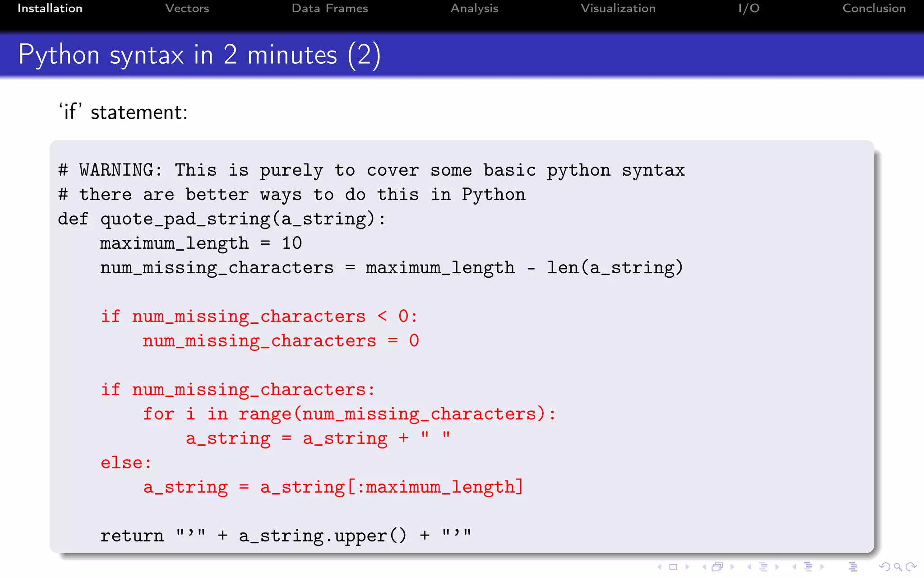The height and width of the screenshot is (578, 924).
Task: Click the go forward curved arrow
Action: point(911,567)
